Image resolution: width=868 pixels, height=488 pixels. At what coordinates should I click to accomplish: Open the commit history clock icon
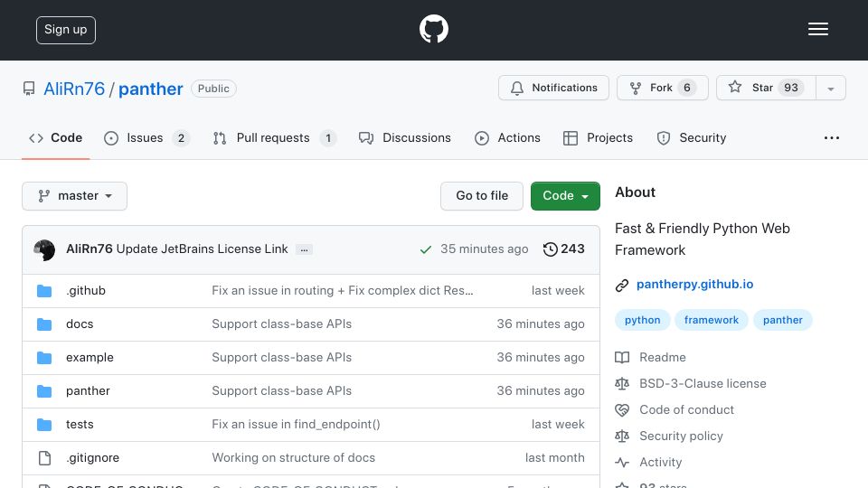click(x=550, y=249)
